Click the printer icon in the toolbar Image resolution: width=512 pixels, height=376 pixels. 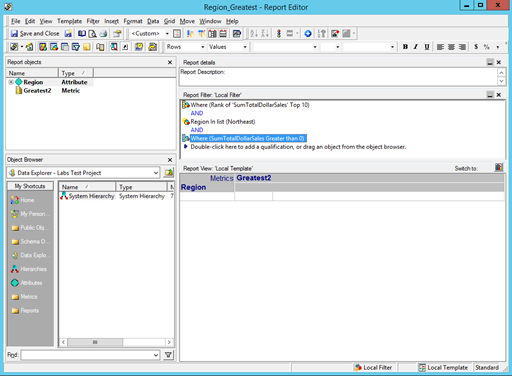coord(103,33)
